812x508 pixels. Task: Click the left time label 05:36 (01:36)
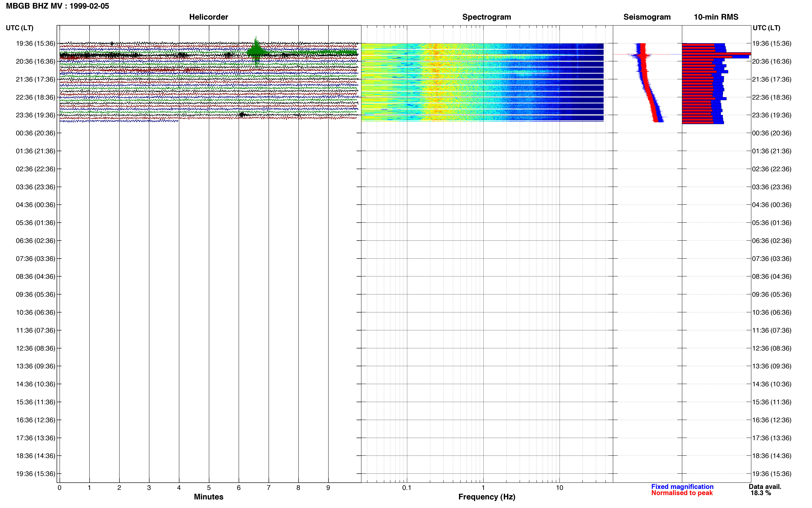point(36,223)
